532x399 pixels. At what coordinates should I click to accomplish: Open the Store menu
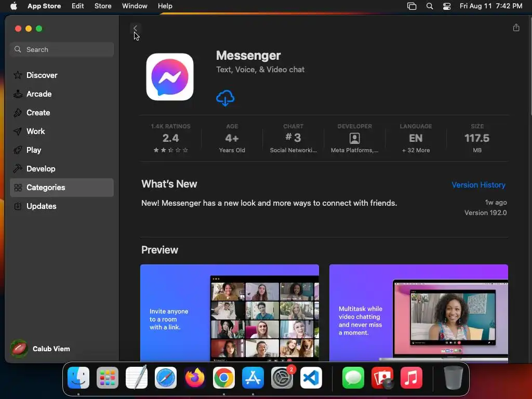(x=103, y=6)
